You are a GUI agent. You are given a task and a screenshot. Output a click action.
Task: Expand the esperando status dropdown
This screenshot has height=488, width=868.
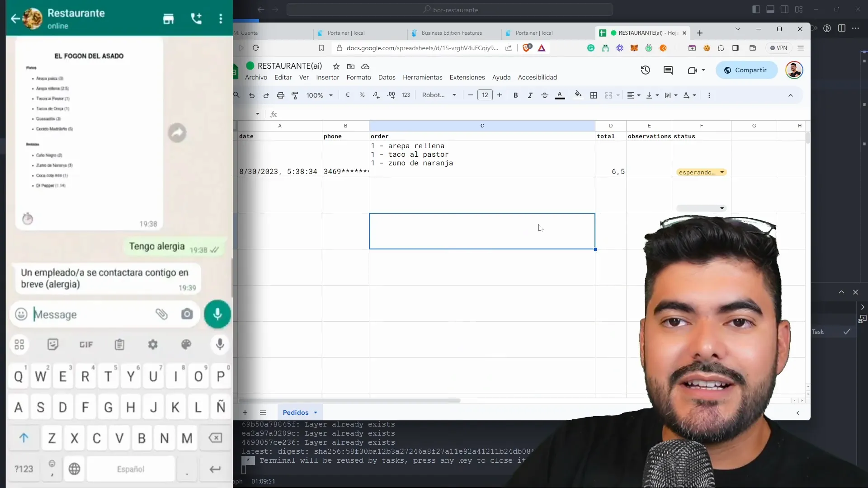[722, 172]
